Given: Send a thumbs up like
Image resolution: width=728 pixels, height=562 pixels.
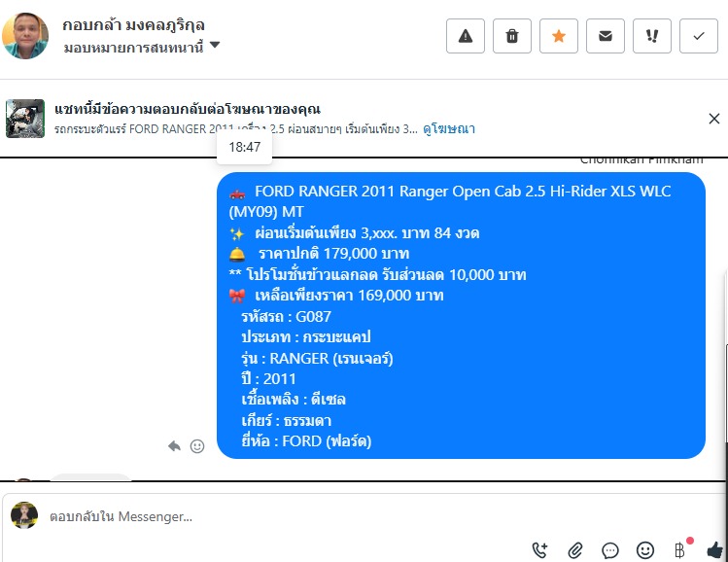Looking at the screenshot, I should tap(715, 550).
